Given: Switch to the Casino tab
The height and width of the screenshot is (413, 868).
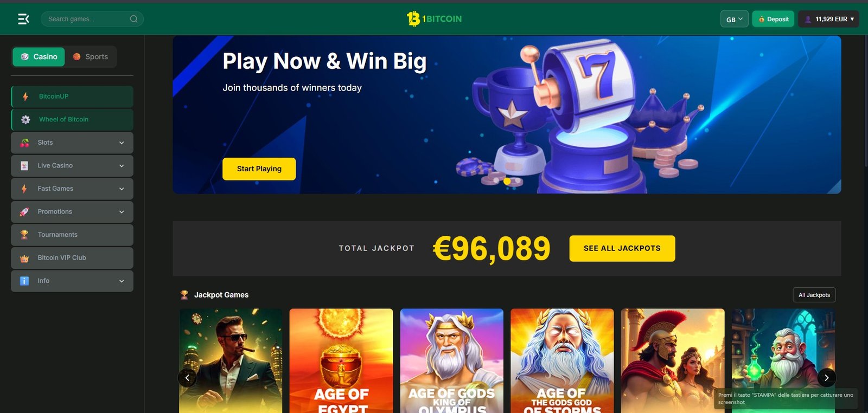Looking at the screenshot, I should [x=39, y=57].
